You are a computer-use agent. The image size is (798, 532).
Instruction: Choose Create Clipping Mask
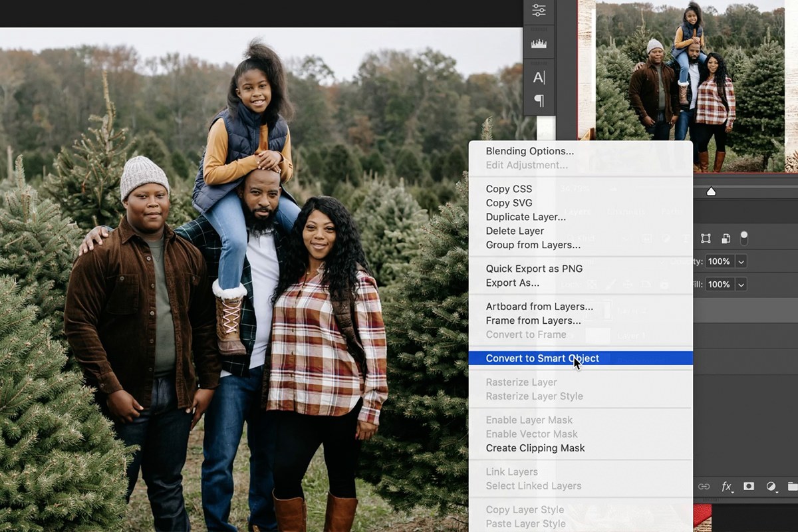coord(535,448)
